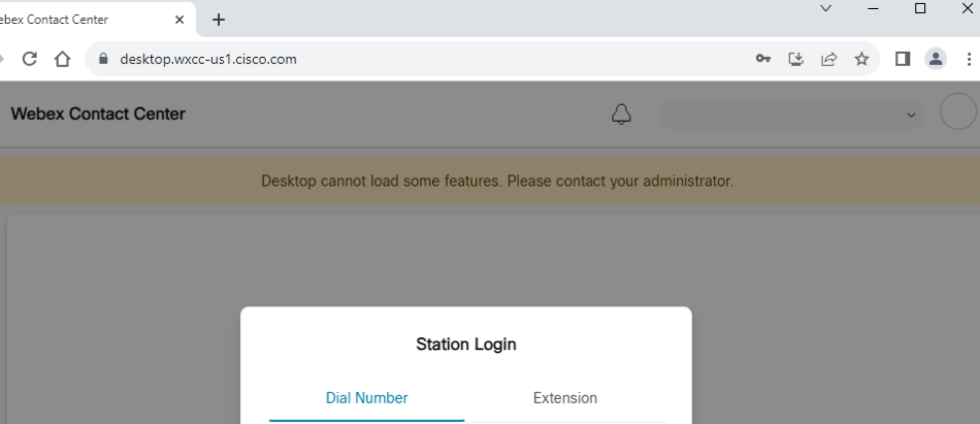Install app icon in address bar
Image resolution: width=980 pixels, height=424 pixels.
click(796, 59)
